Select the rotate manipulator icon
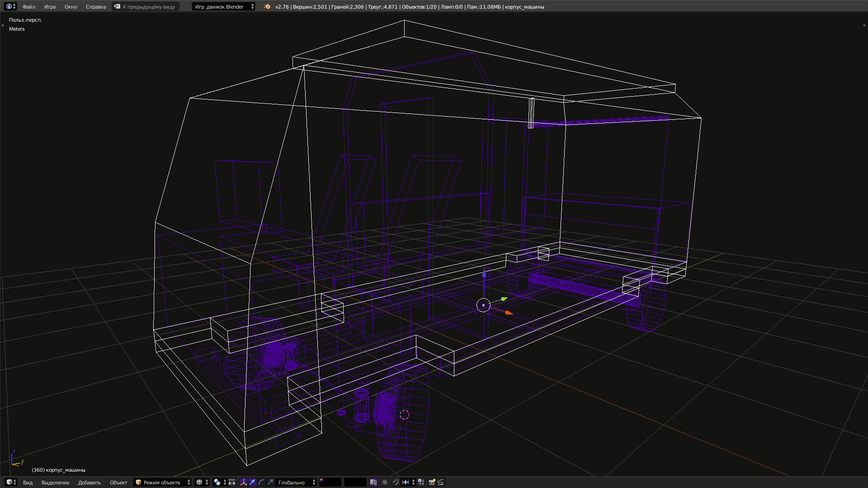 point(261,482)
